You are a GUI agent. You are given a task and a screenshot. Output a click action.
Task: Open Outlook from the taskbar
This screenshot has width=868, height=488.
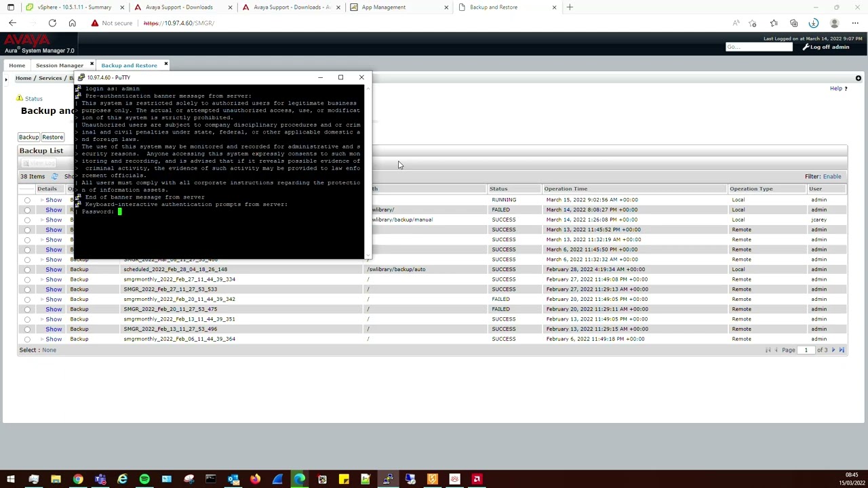pos(233,479)
